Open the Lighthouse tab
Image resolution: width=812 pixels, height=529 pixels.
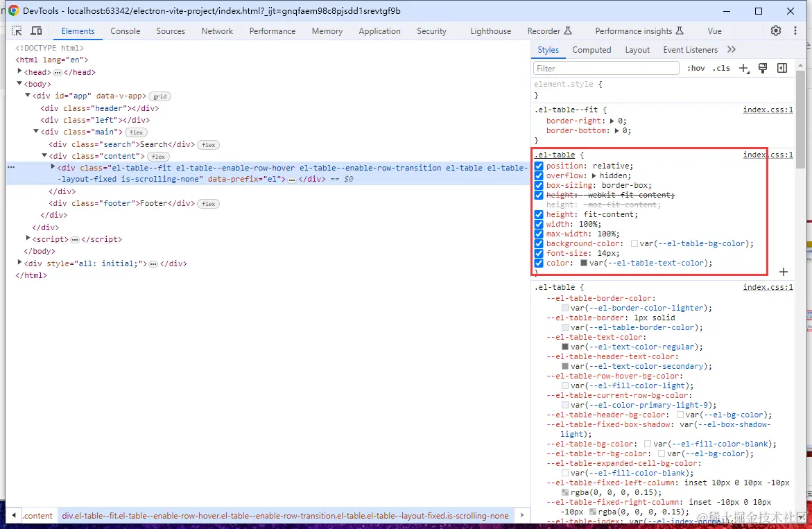coord(490,31)
